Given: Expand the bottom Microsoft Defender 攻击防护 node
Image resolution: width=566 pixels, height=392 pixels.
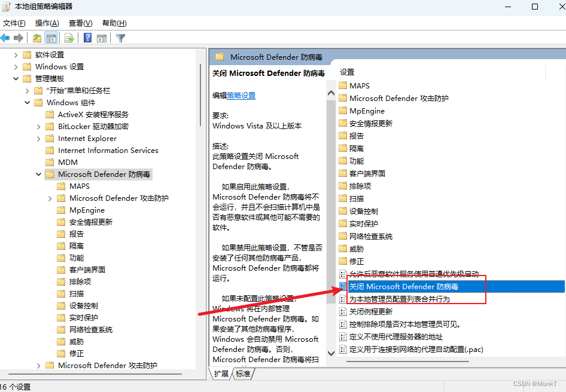Looking at the screenshot, I should point(39,366).
